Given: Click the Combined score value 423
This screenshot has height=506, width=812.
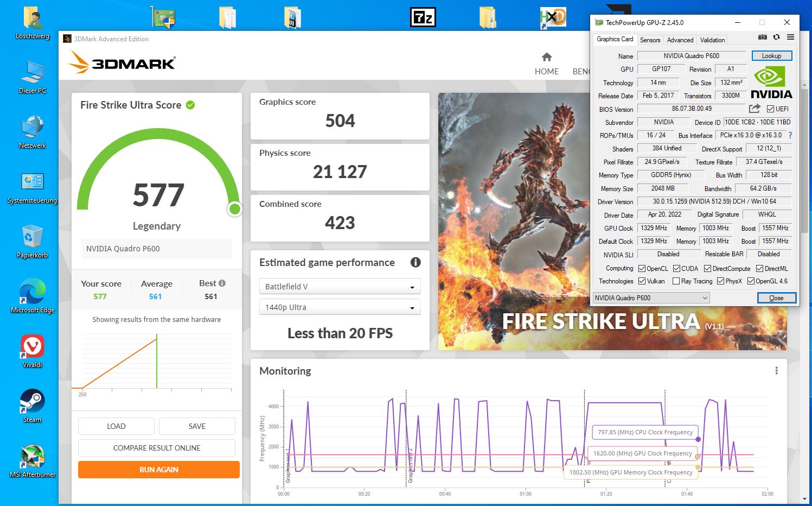Looking at the screenshot, I should click(340, 223).
